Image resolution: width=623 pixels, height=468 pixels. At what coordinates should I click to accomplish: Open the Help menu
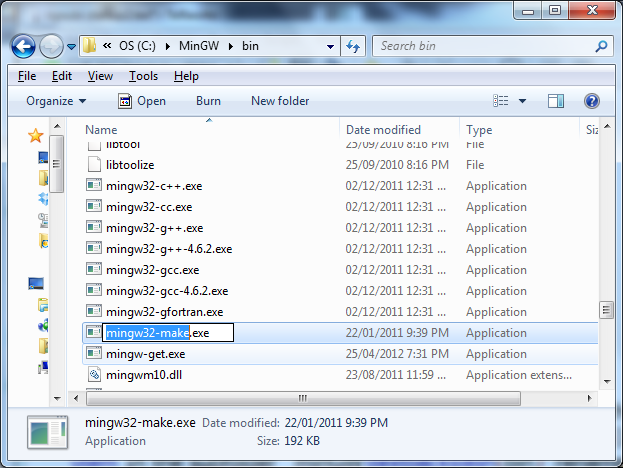click(186, 76)
